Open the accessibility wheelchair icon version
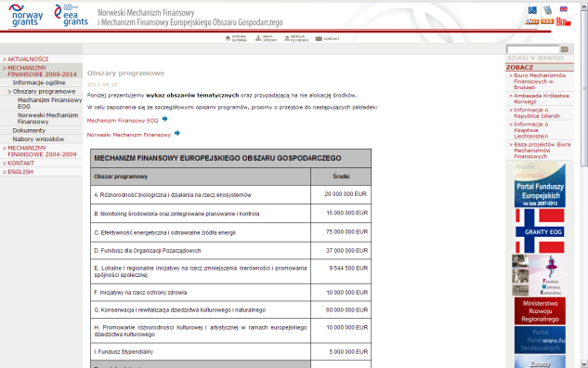The width and height of the screenshot is (588, 368). [532, 10]
